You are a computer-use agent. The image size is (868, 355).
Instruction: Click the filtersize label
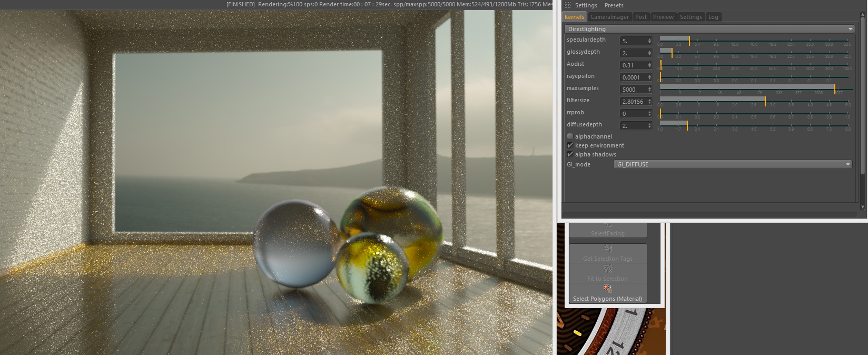pos(578,101)
